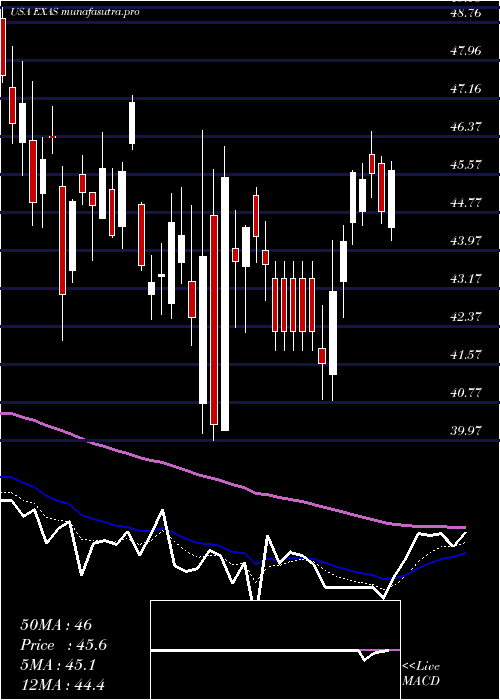
Task: Click the '12MA : 44.4' indicator text
Action: (62, 684)
